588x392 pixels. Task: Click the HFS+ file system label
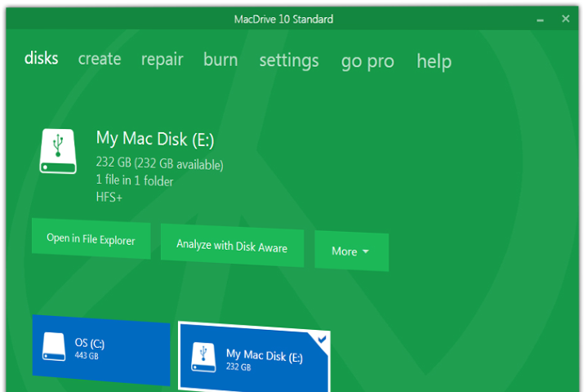pyautogui.click(x=109, y=197)
